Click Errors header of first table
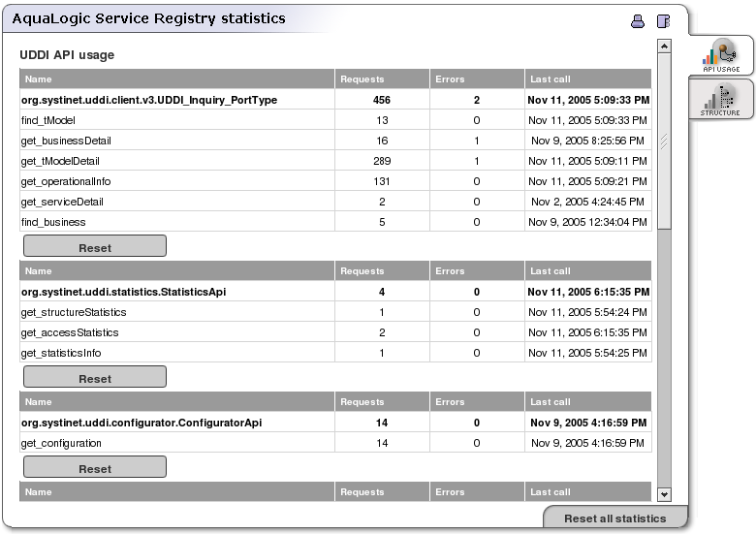 [x=450, y=79]
